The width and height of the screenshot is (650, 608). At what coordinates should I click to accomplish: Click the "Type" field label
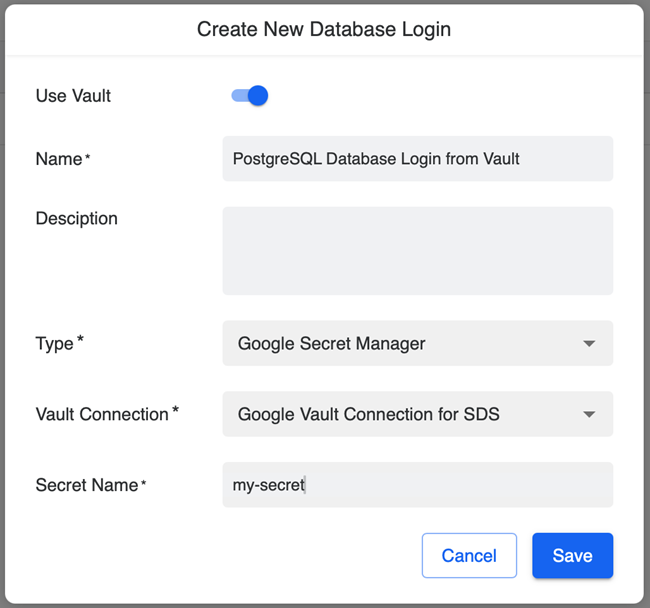click(55, 344)
